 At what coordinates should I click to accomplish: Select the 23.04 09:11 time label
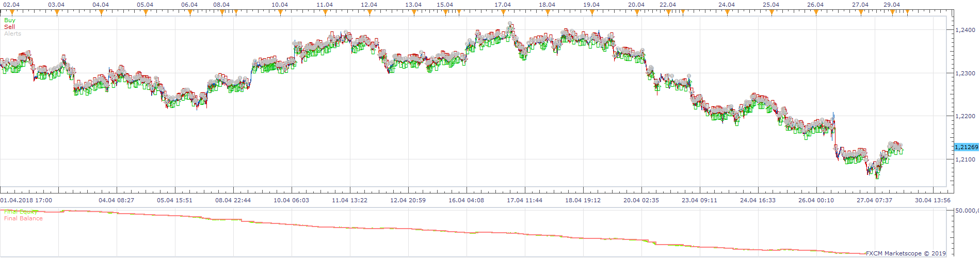click(700, 200)
